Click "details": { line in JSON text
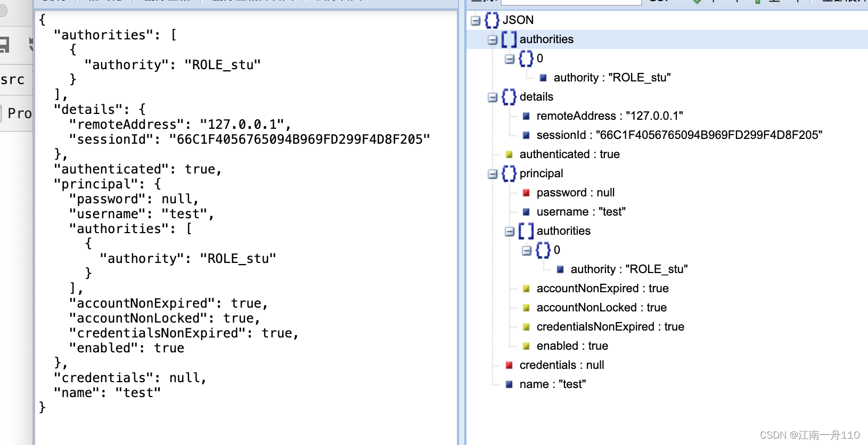 tap(100, 110)
